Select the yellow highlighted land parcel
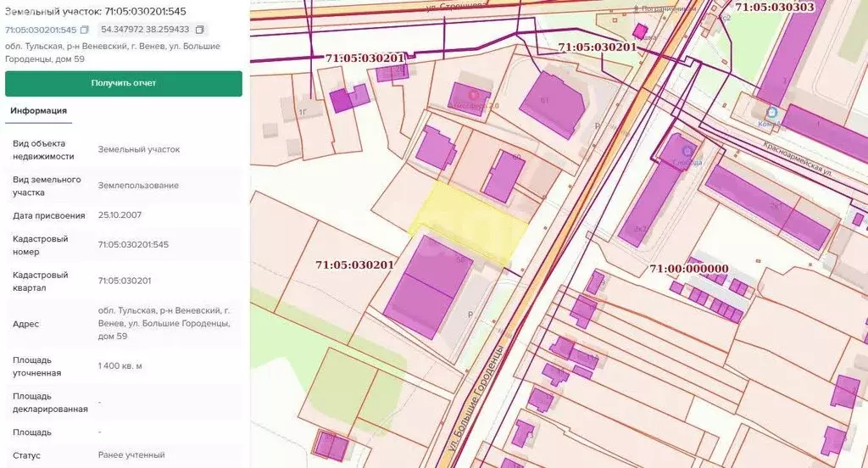The image size is (868, 468). [470, 221]
